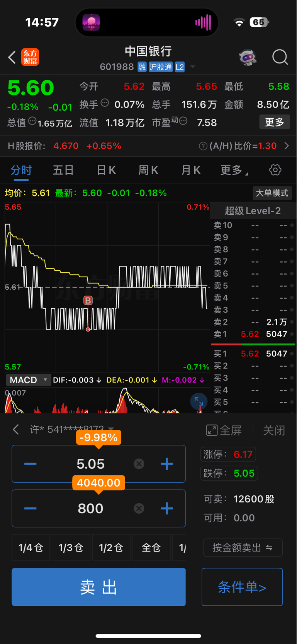This screenshot has width=297, height=644.
Task: Tap question mark beside A/H 比价
Action: (x=203, y=146)
